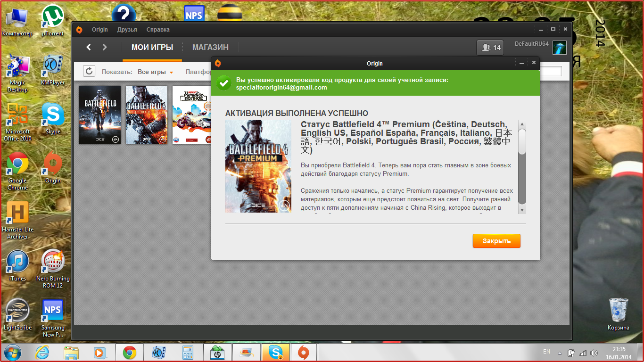Viewport: 644px width, 362px height.
Task: Click the µTorrent desktop shortcut
Action: tap(53, 21)
